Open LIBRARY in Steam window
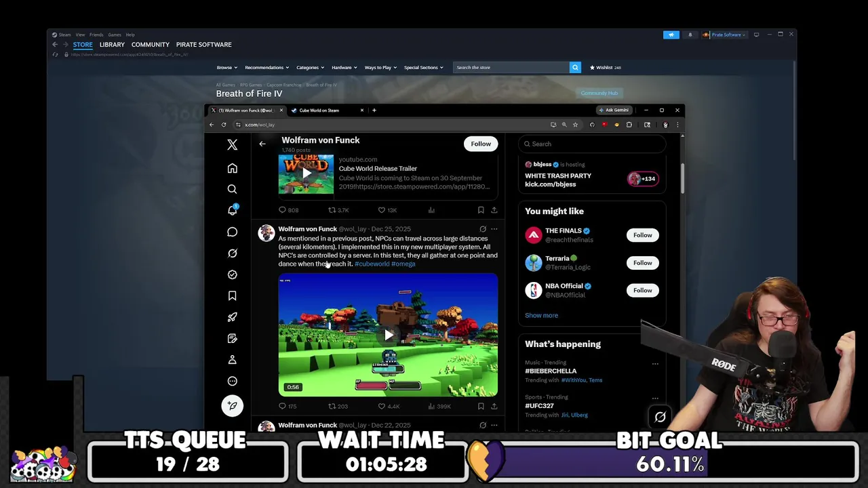This screenshot has width=868, height=488. (112, 45)
